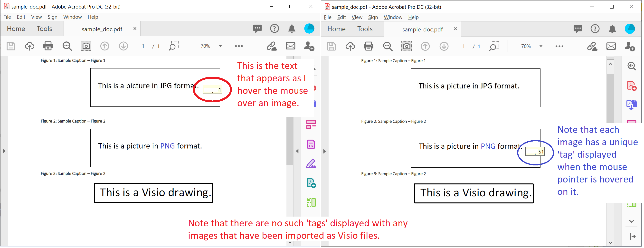Click page number field in right window
Viewport: 644px width, 248px height.
(464, 47)
